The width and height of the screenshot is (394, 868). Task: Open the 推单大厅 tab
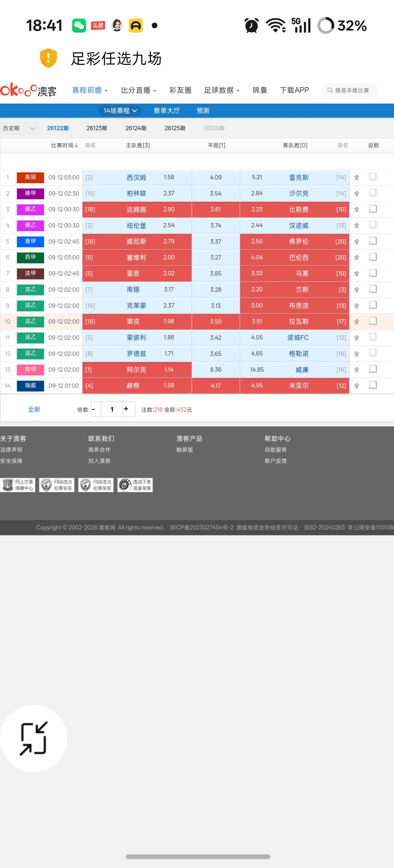tap(167, 111)
